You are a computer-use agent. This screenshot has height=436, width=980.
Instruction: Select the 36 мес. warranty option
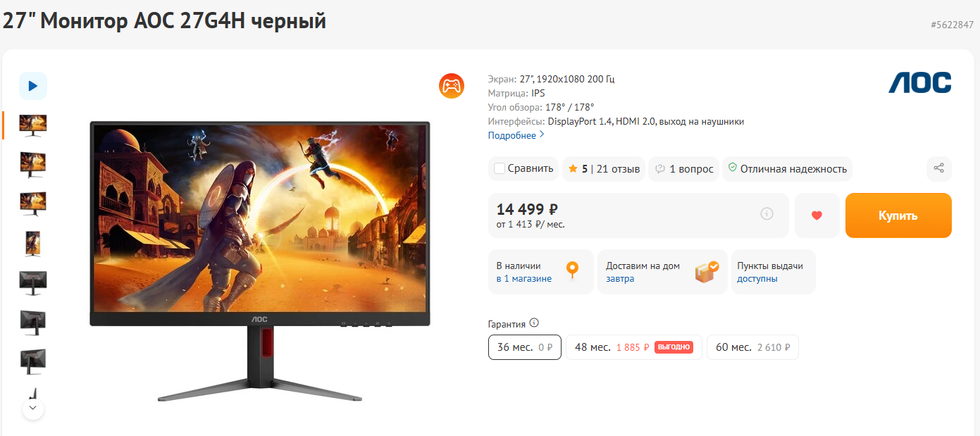[x=525, y=347]
